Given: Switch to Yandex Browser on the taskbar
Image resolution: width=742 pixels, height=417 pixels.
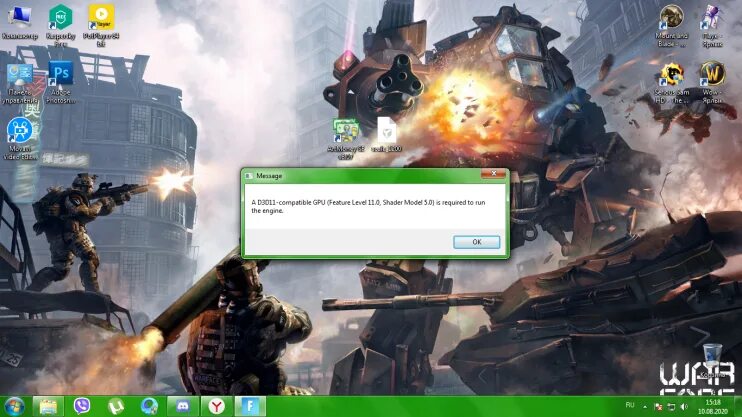Looking at the screenshot, I should click(216, 406).
